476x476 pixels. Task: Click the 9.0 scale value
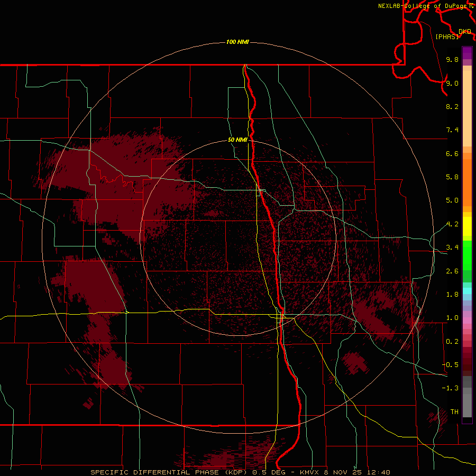(x=452, y=83)
